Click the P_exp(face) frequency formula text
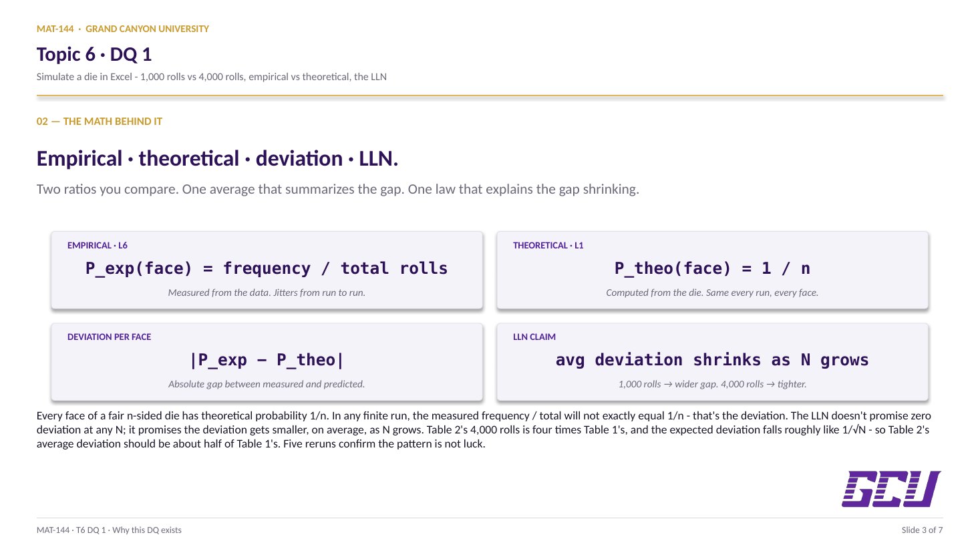Screen dimensions: 980x551 [267, 268]
